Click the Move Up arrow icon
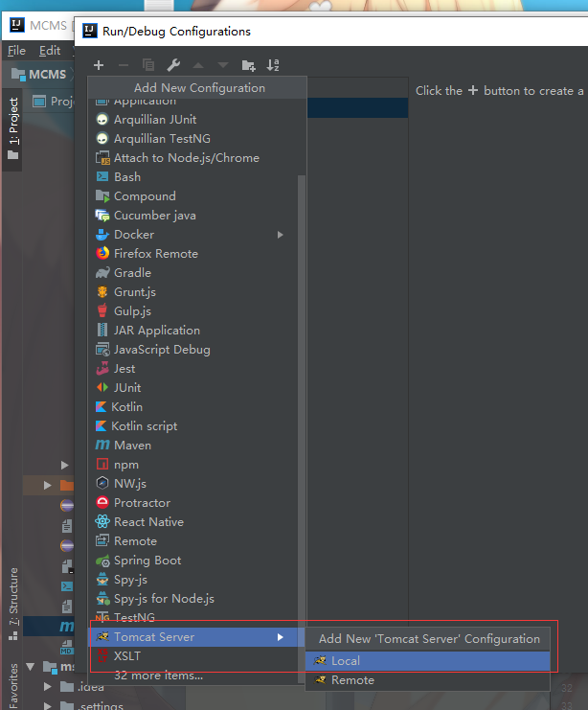Screen dimensions: 588x710 click(x=198, y=65)
